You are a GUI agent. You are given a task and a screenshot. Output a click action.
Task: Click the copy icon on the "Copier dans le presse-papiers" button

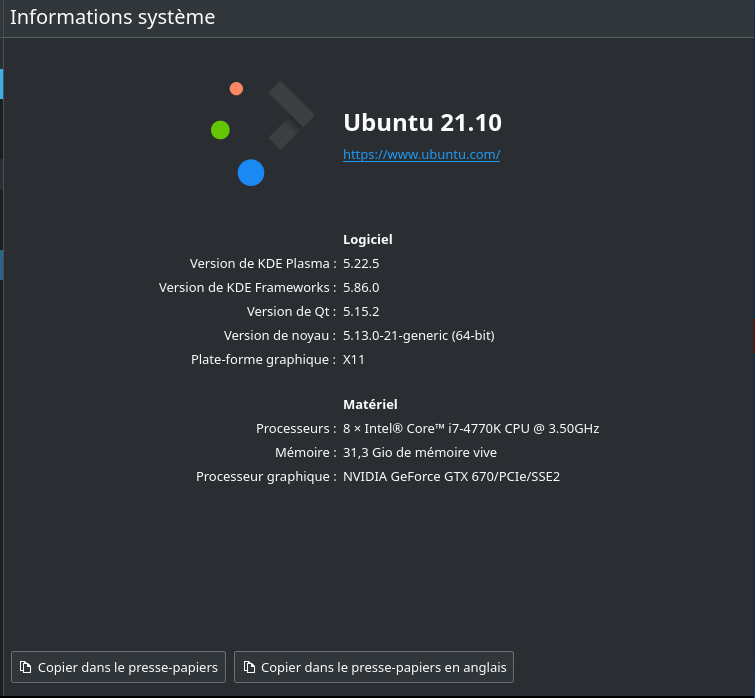tap(25, 667)
